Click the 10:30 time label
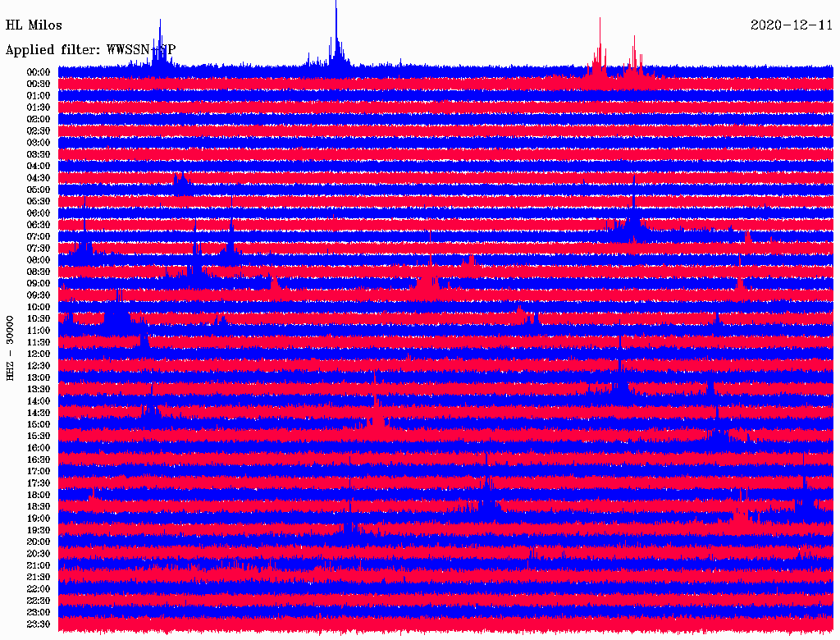The image size is (840, 640). 39,319
